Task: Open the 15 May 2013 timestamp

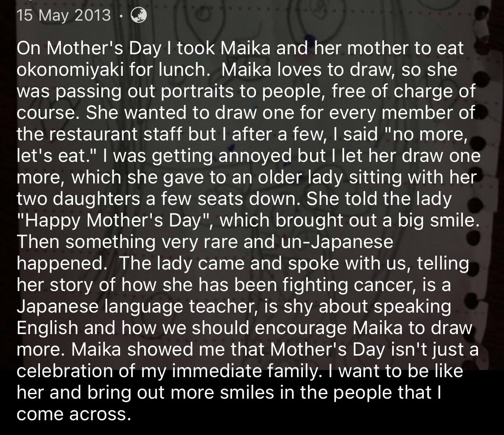Action: click(64, 15)
